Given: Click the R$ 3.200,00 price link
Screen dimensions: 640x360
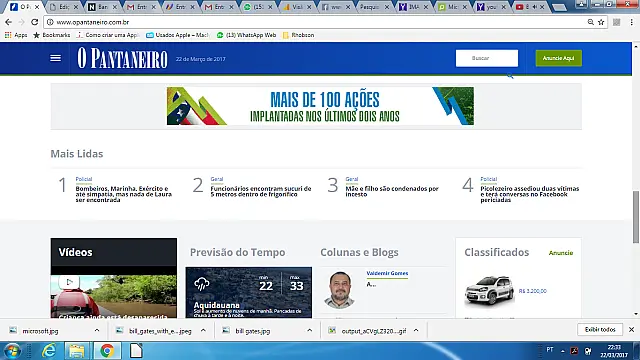Looking at the screenshot, I should click(x=532, y=291).
